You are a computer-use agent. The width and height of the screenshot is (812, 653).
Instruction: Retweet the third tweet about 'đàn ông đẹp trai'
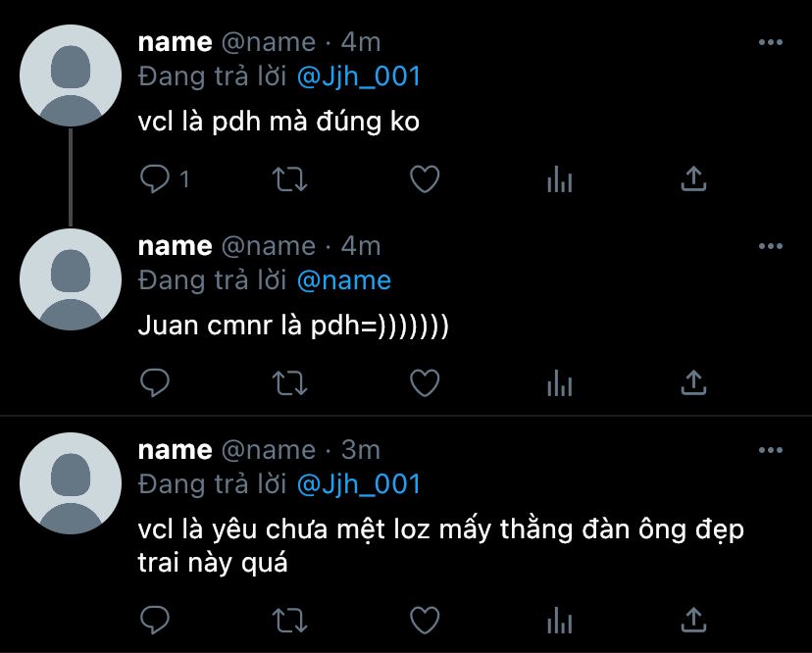point(290,620)
